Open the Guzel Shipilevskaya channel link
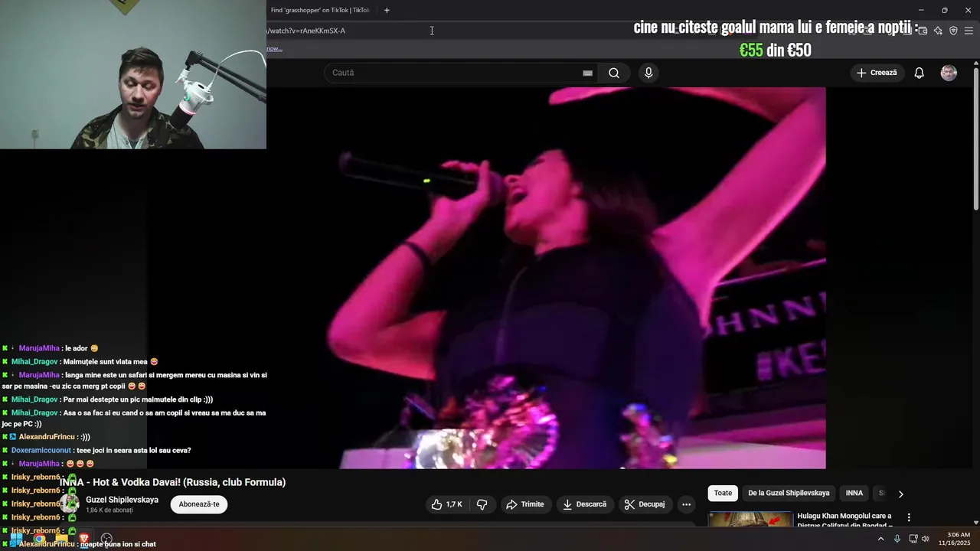This screenshot has height=551, width=980. [122, 500]
